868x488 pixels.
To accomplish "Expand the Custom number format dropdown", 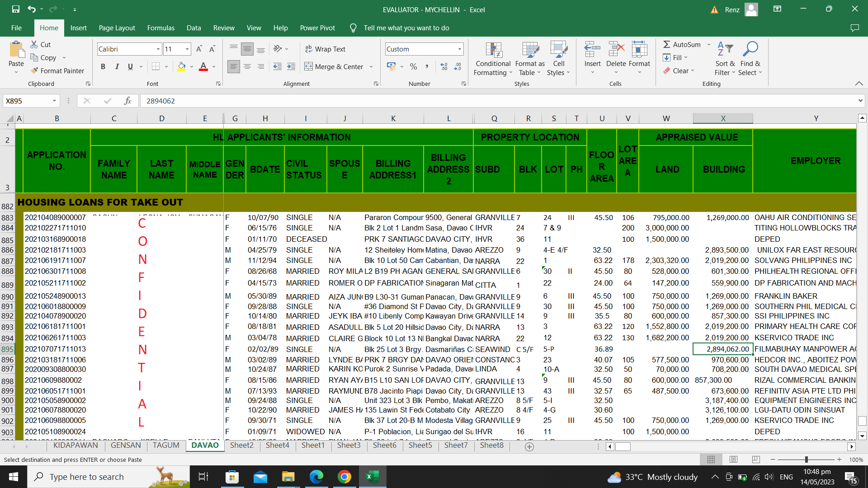I will [459, 49].
